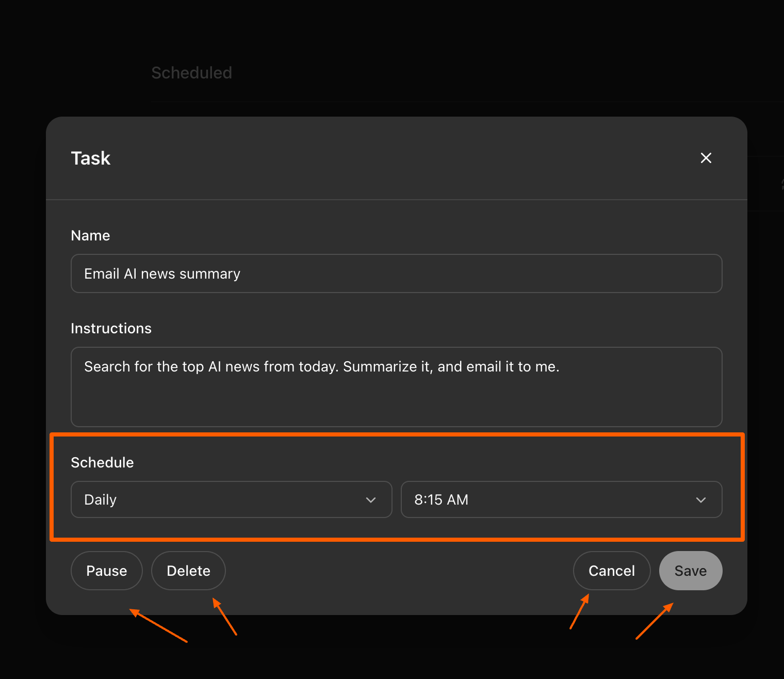The height and width of the screenshot is (679, 784).
Task: Click the Instructions label
Action: pos(111,328)
